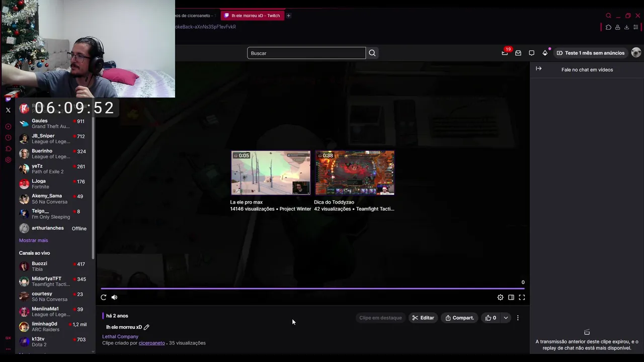This screenshot has width=644, height=362.
Task: Switch to the ciceroaneto browser tab
Action: [196, 16]
